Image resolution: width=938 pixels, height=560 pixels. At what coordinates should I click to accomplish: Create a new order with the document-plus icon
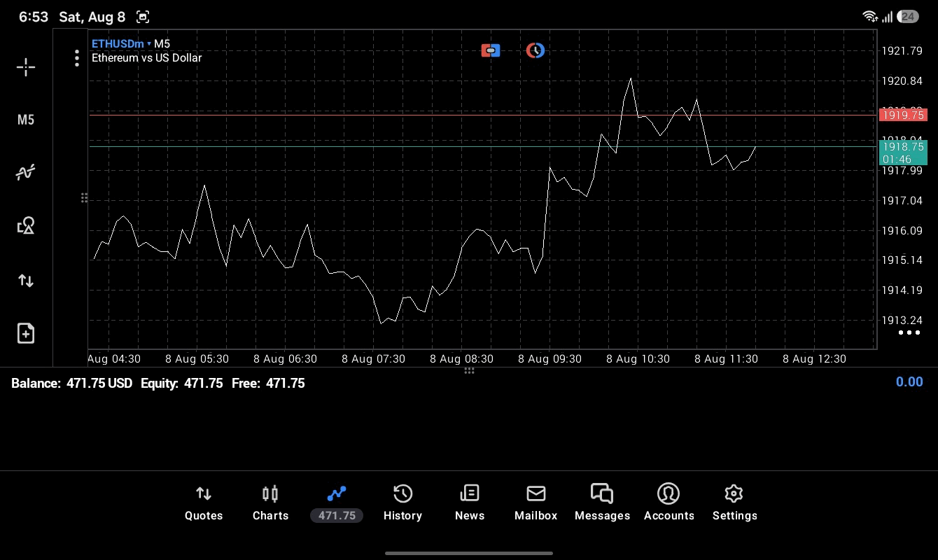26,333
